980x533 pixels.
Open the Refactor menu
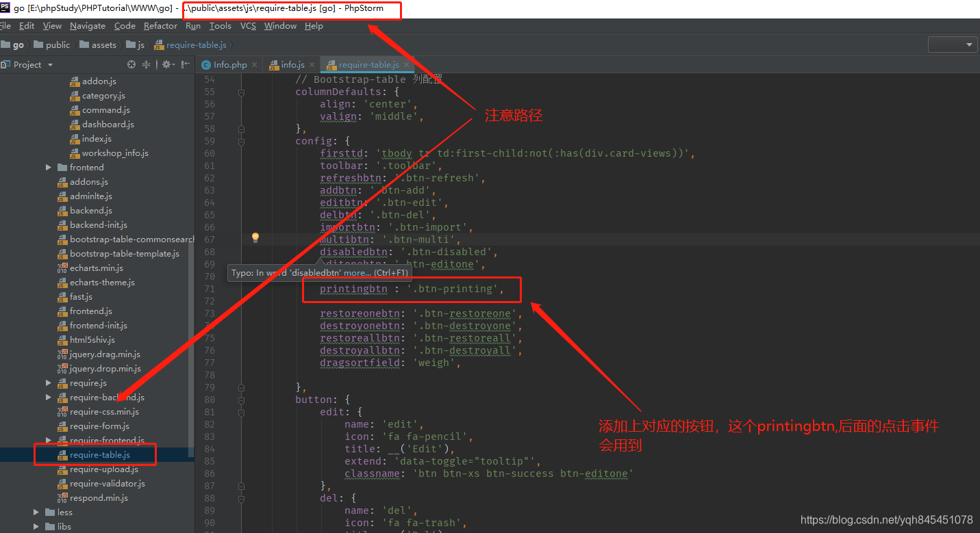160,26
